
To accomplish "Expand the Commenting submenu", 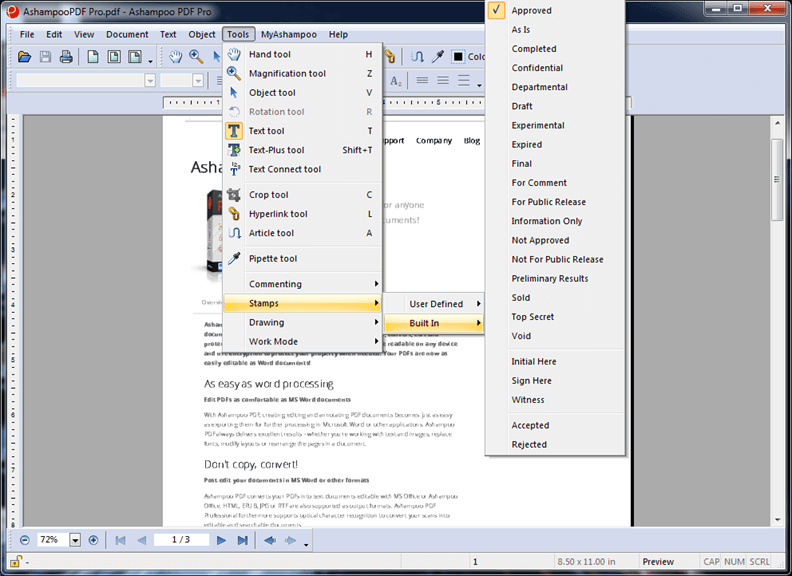I will point(303,284).
